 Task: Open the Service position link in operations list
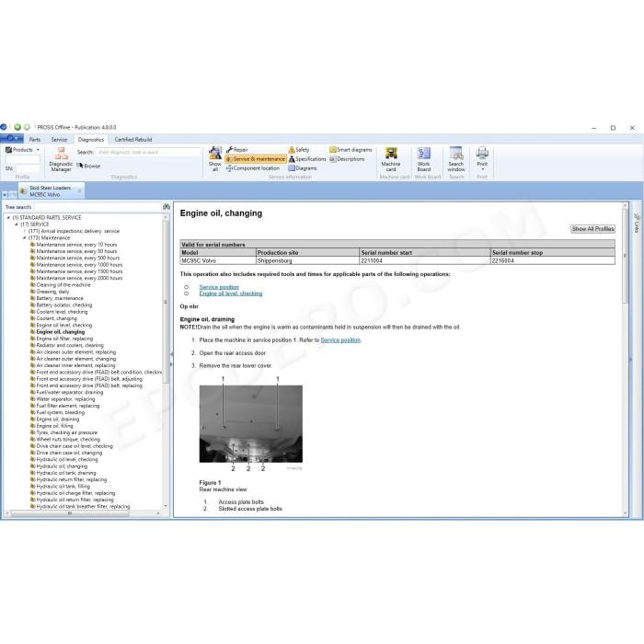tap(219, 287)
